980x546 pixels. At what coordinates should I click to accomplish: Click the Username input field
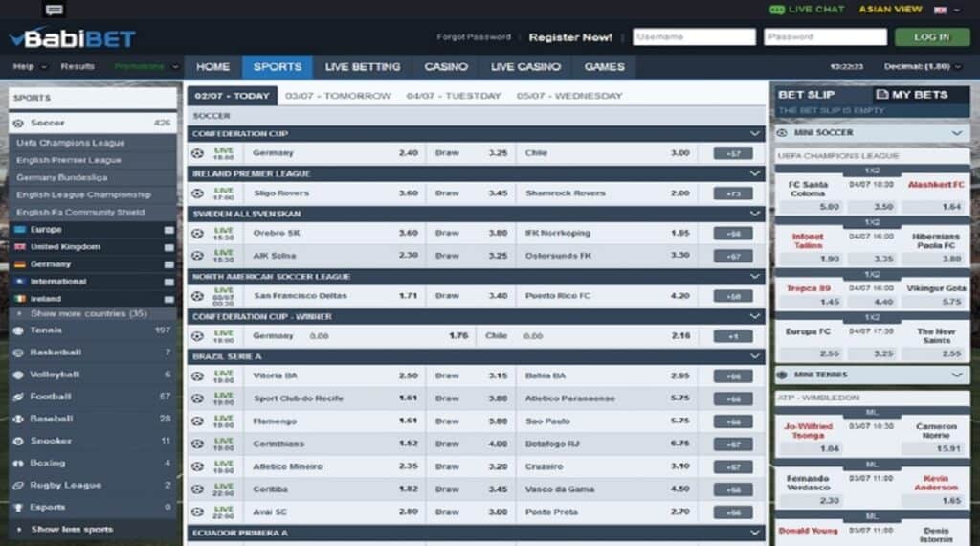694,37
